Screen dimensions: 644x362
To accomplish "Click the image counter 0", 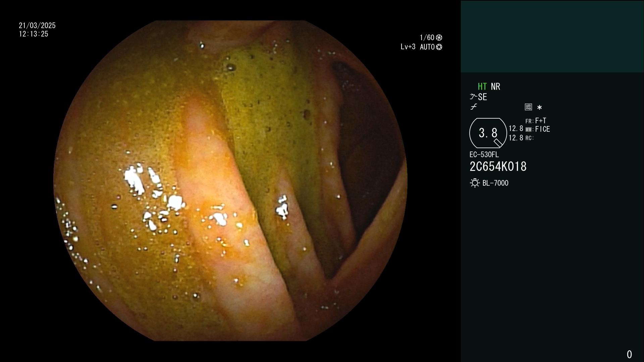I will (x=629, y=354).
